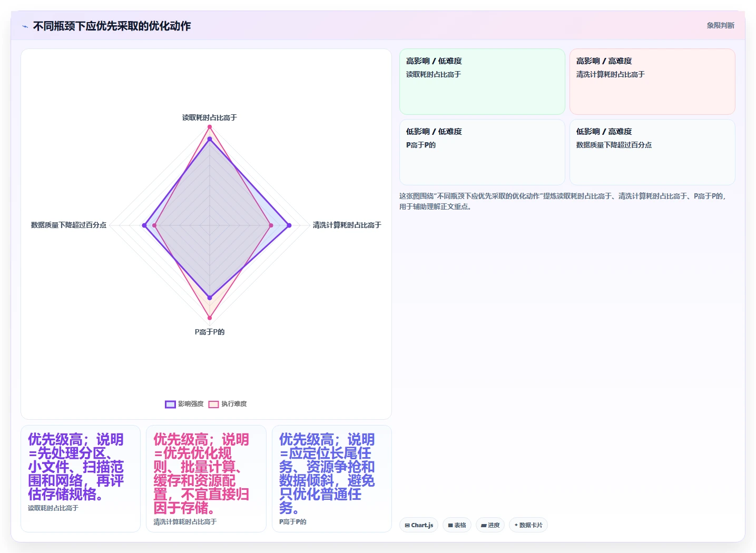Click the 象限判断 tag in the header

point(720,25)
